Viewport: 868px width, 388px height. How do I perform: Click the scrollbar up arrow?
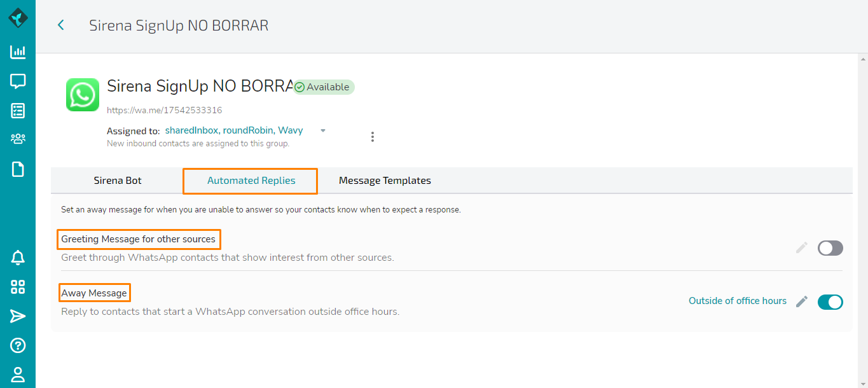point(862,59)
